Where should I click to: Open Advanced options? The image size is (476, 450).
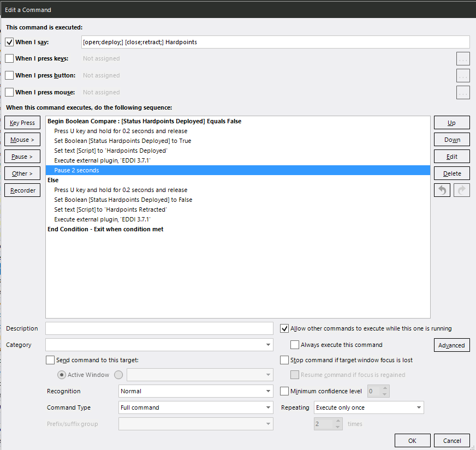(452, 345)
